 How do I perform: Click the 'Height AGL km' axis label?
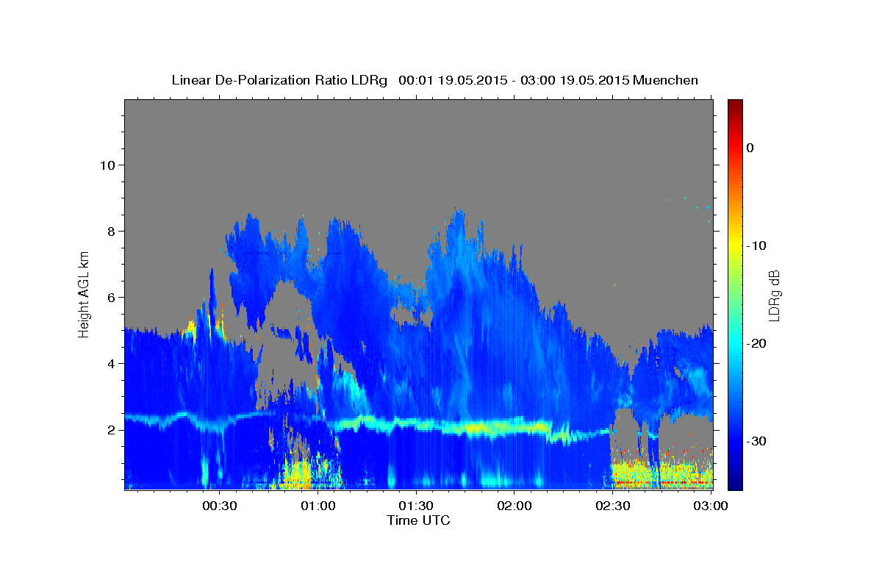click(84, 294)
